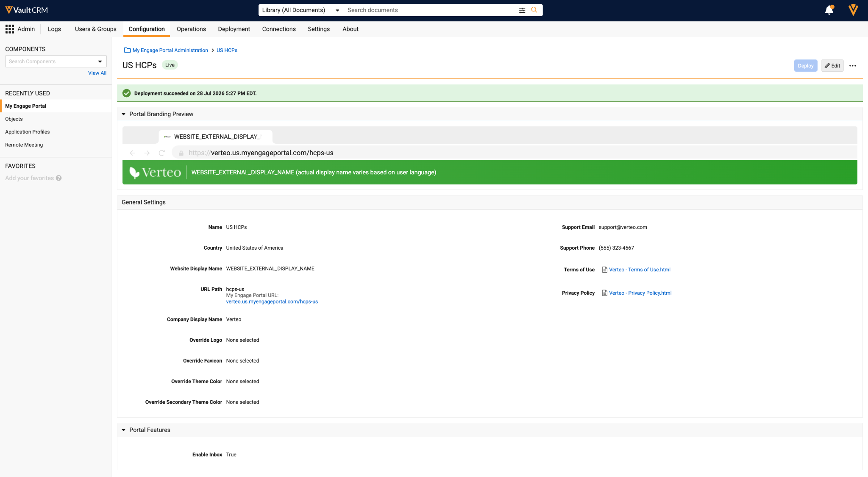Collapse the Portal Features section

coord(124,430)
